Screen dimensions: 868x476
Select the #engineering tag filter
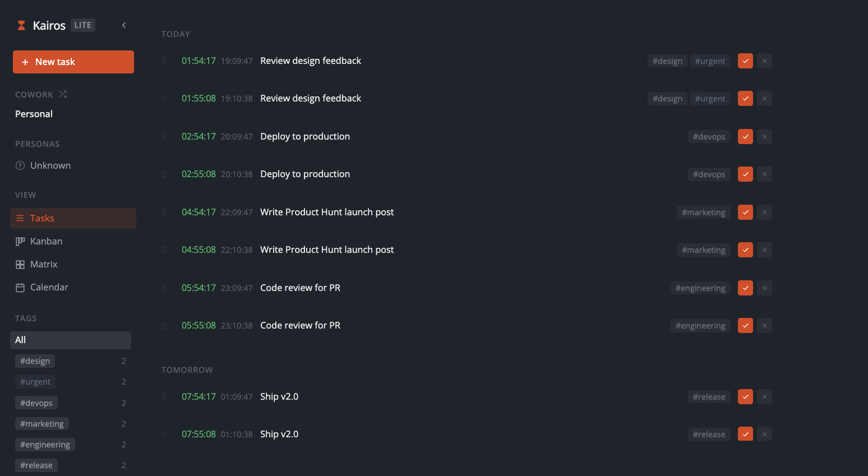coord(45,444)
